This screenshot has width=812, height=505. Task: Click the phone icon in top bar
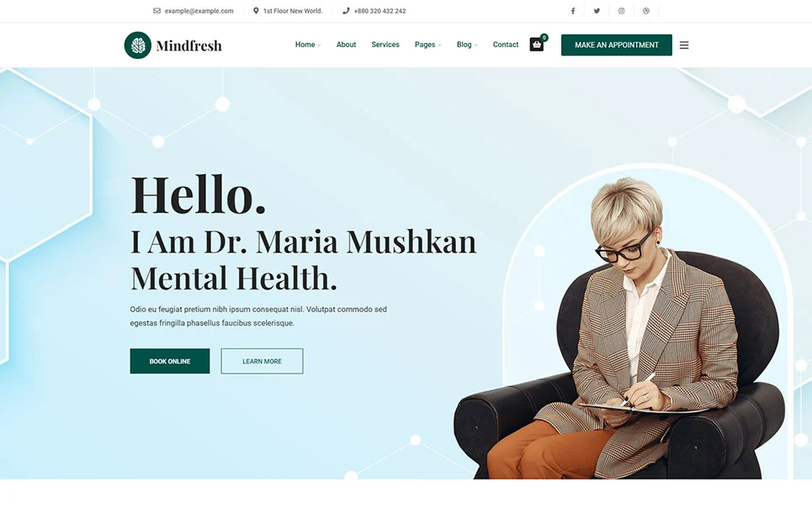pos(346,11)
